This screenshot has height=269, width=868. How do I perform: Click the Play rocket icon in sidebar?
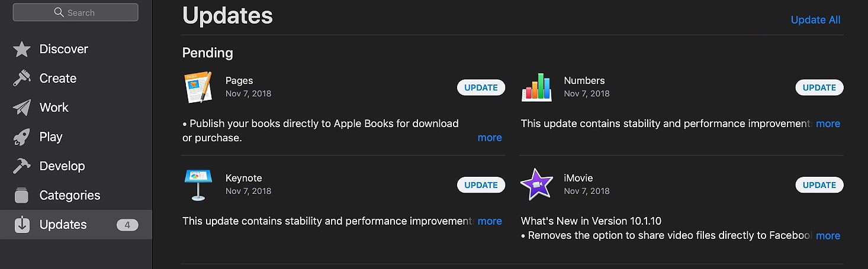tap(22, 137)
